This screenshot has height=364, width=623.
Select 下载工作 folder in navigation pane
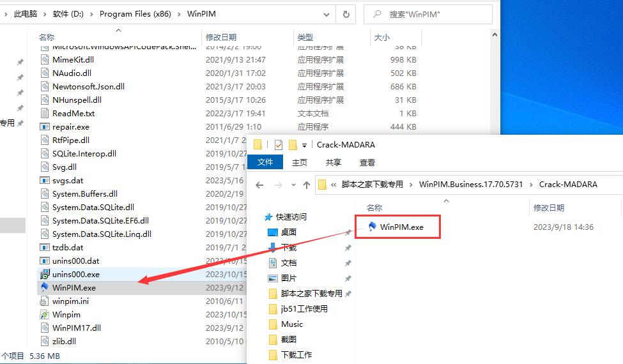pos(296,355)
